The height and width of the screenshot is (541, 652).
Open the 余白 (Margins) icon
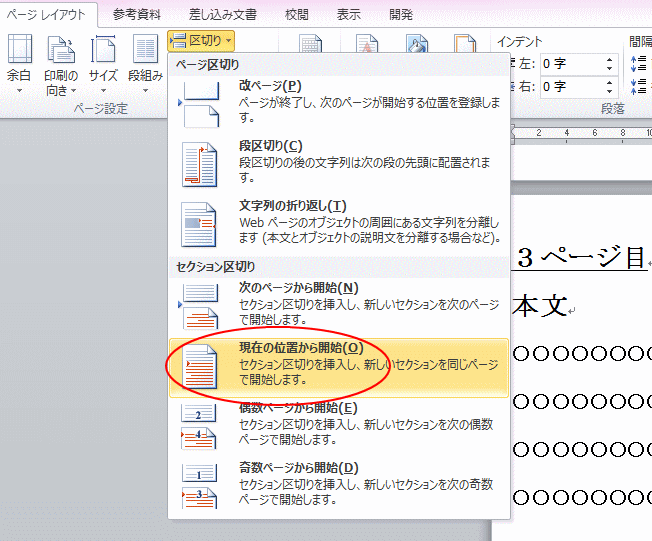[x=20, y=49]
